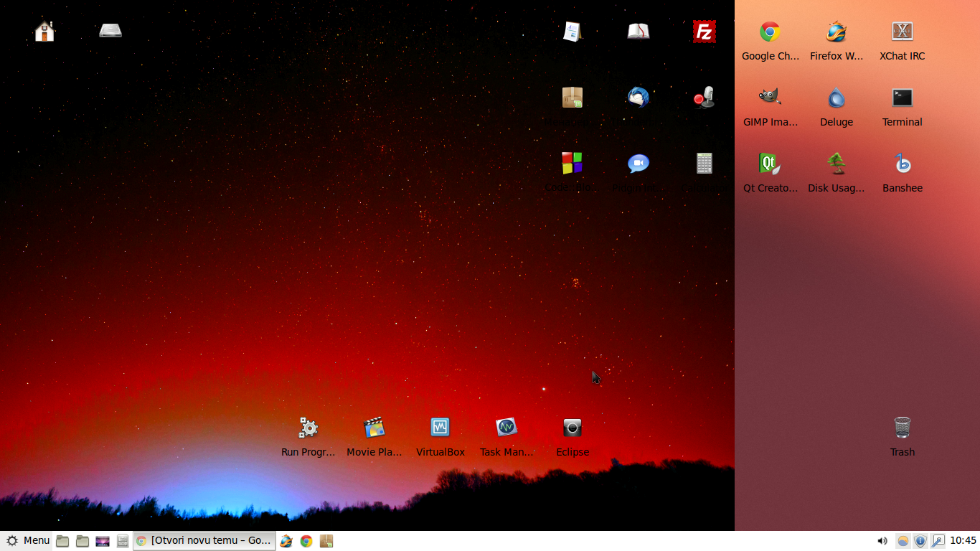Image resolution: width=980 pixels, height=551 pixels.
Task: Click the volume speaker icon in tray
Action: [882, 541]
